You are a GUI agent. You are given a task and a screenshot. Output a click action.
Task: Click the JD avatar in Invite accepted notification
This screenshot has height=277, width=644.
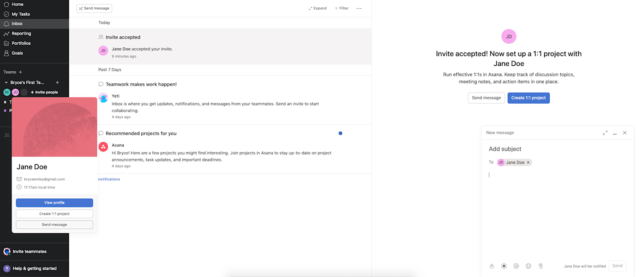click(103, 51)
